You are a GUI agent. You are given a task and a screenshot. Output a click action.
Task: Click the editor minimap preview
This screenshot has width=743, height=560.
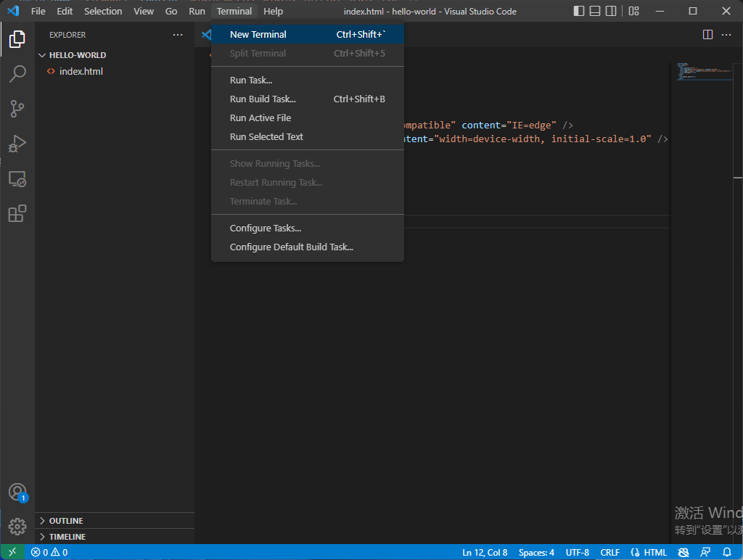tap(705, 72)
